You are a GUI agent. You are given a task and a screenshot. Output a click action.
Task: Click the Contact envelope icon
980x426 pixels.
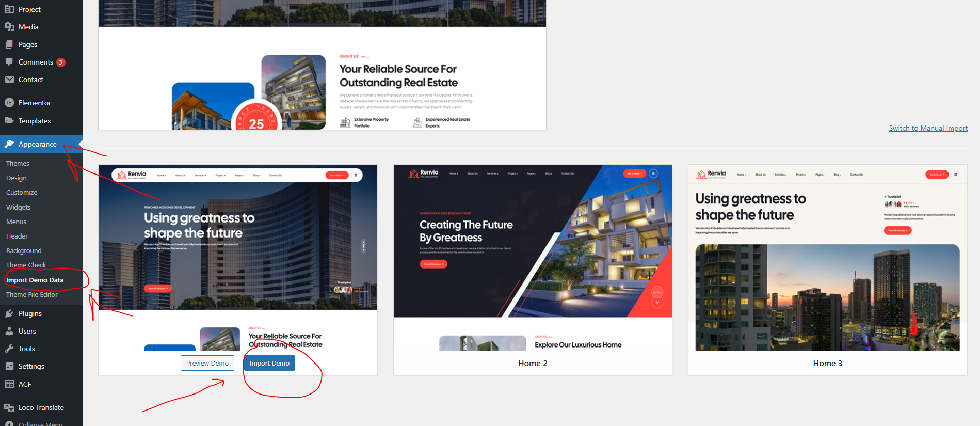point(9,80)
